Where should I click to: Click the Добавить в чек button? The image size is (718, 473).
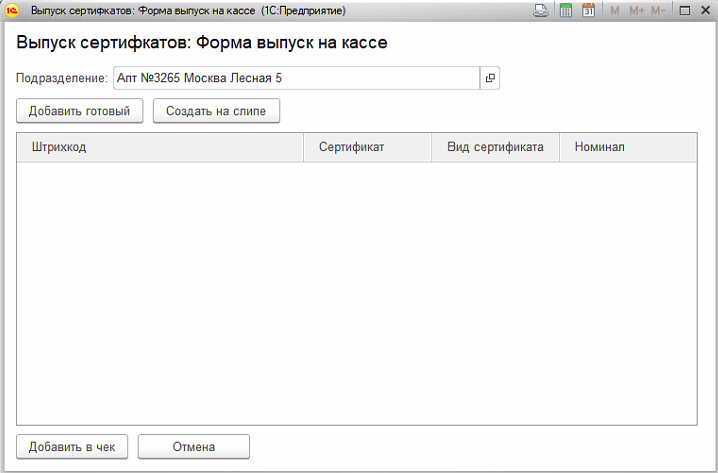pos(72,446)
